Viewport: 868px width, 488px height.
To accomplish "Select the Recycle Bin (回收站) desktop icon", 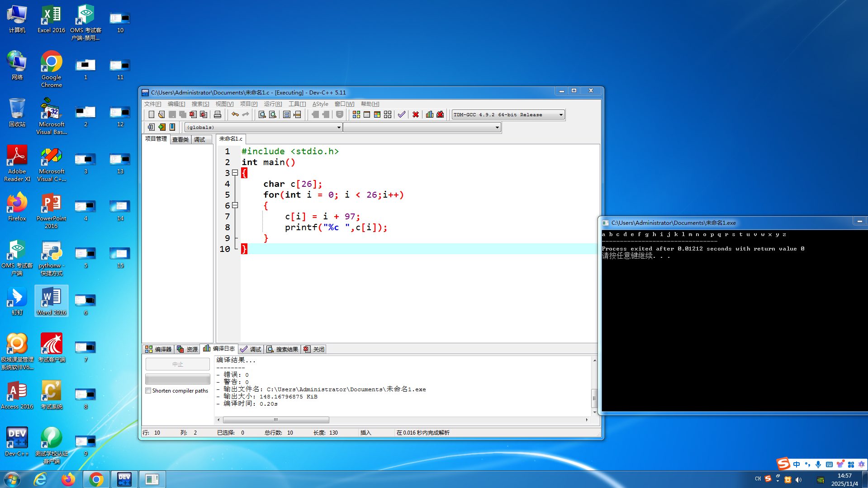I will tap(17, 113).
